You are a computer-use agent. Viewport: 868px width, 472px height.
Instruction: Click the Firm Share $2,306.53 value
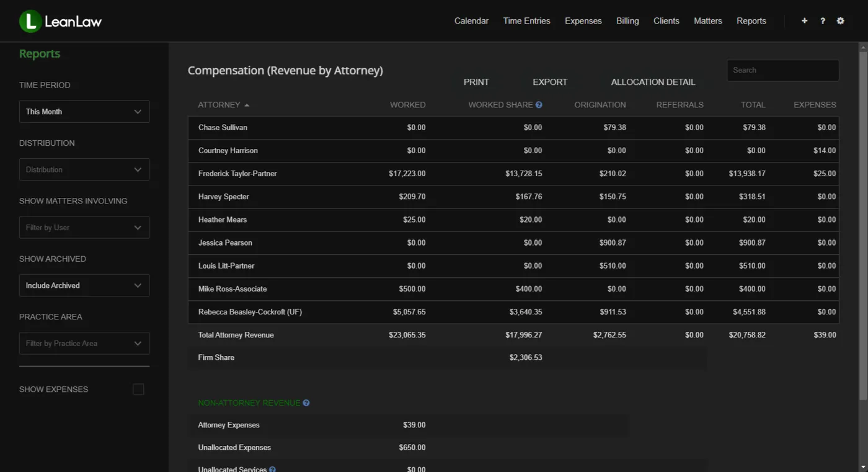[x=526, y=357]
